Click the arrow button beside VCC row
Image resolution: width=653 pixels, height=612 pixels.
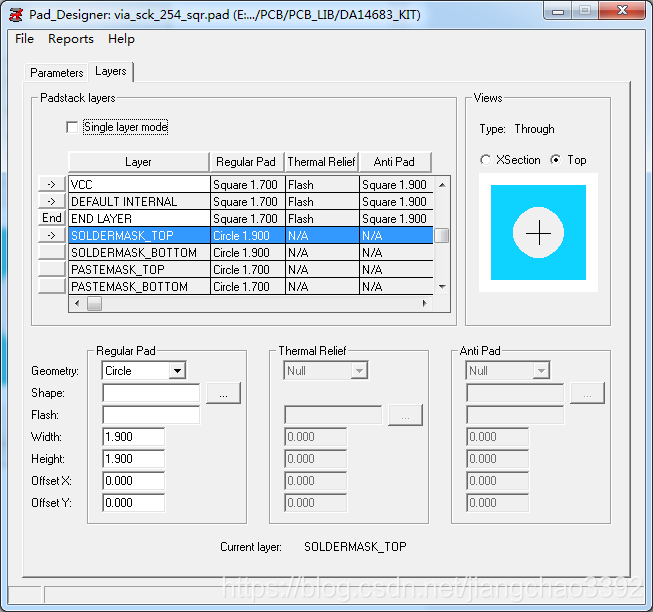coord(52,185)
